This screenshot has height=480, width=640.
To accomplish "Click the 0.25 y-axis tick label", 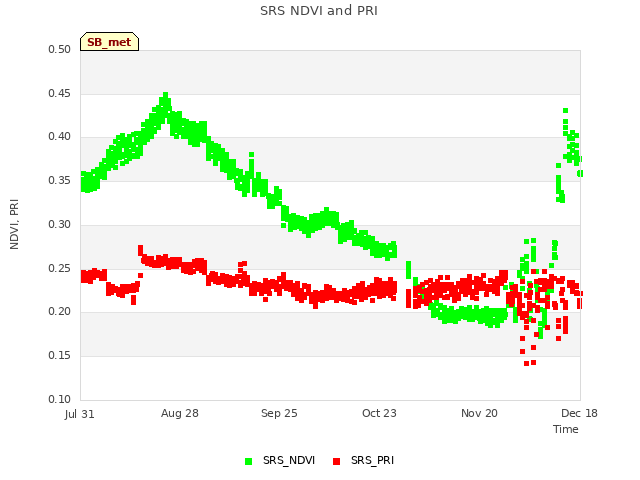I will click(x=60, y=269).
